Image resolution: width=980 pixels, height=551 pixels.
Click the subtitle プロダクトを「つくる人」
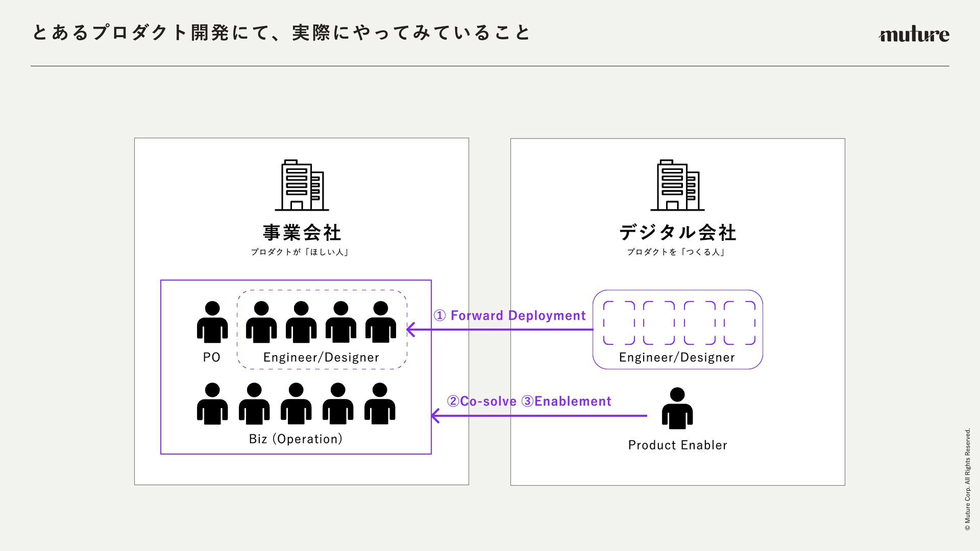676,252
